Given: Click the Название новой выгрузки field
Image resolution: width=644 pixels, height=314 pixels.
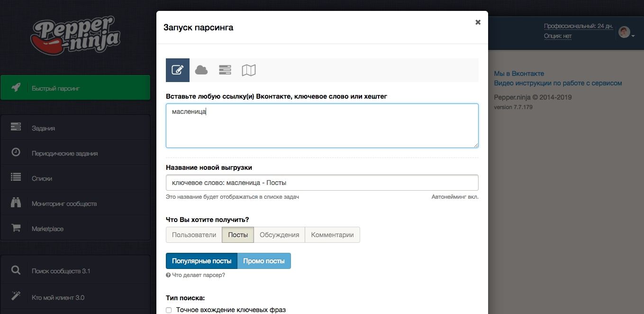Looking at the screenshot, I should click(x=322, y=183).
